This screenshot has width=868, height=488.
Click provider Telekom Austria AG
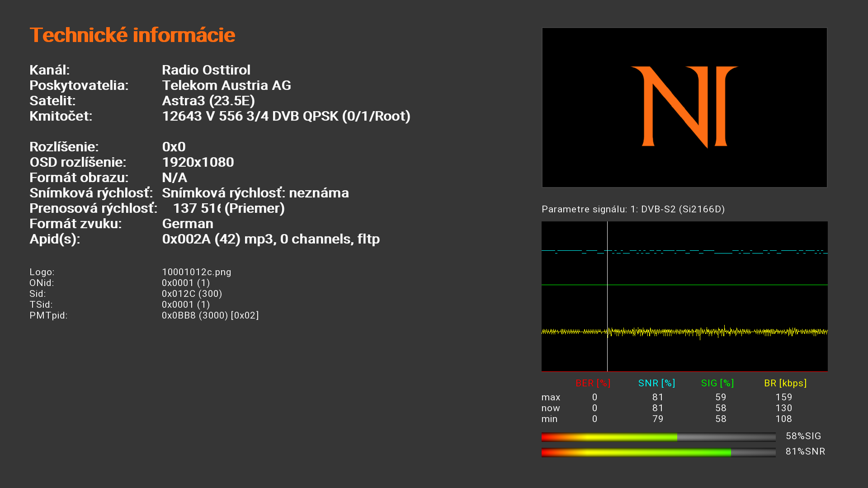(x=226, y=85)
